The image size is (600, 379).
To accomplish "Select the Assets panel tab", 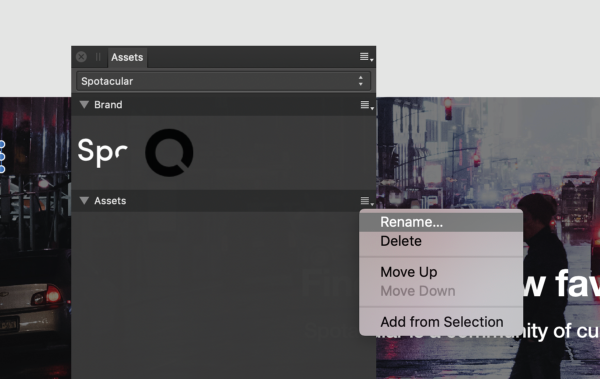I will point(127,57).
